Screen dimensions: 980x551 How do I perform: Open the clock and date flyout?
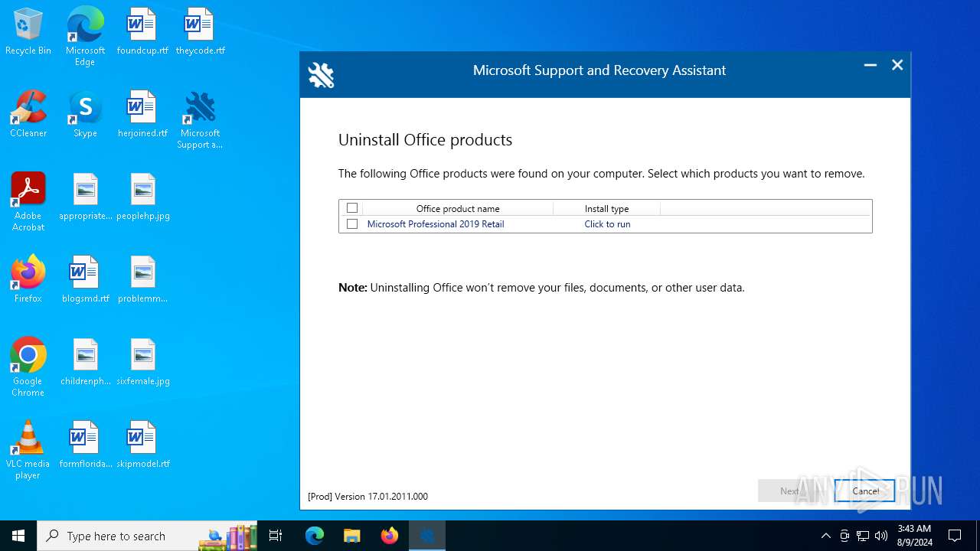pyautogui.click(x=914, y=536)
